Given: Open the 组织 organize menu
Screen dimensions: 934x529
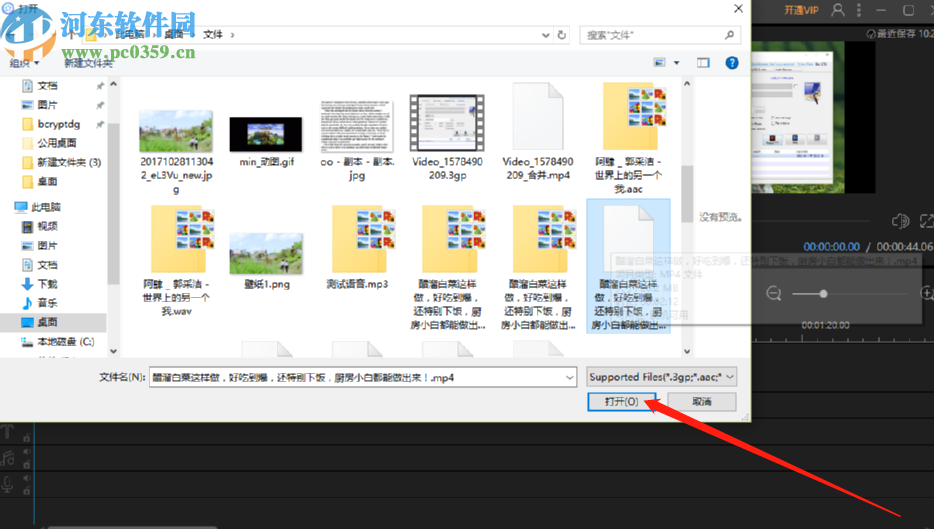Looking at the screenshot, I should pyautogui.click(x=24, y=63).
